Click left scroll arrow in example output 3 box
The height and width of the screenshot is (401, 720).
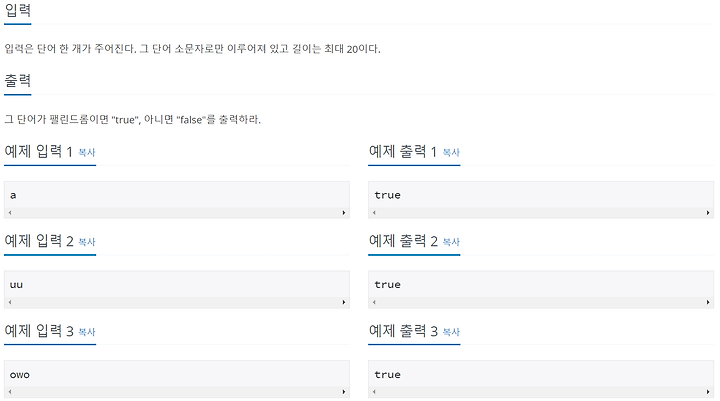coord(374,392)
